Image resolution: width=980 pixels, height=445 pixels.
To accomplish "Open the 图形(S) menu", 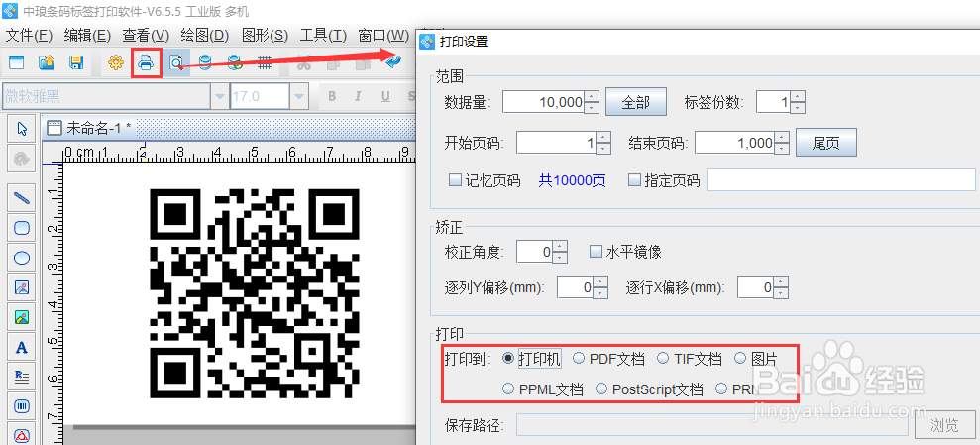I will (x=265, y=35).
